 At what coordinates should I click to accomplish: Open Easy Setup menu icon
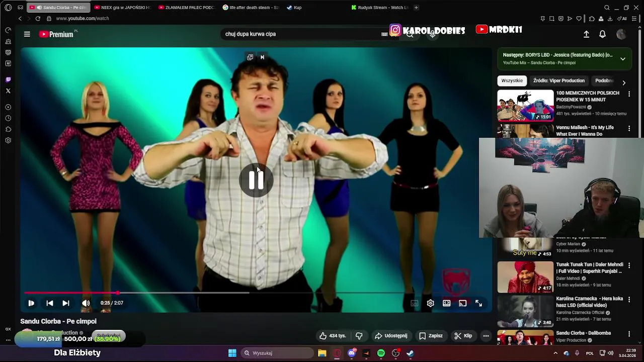pyautogui.click(x=634, y=19)
